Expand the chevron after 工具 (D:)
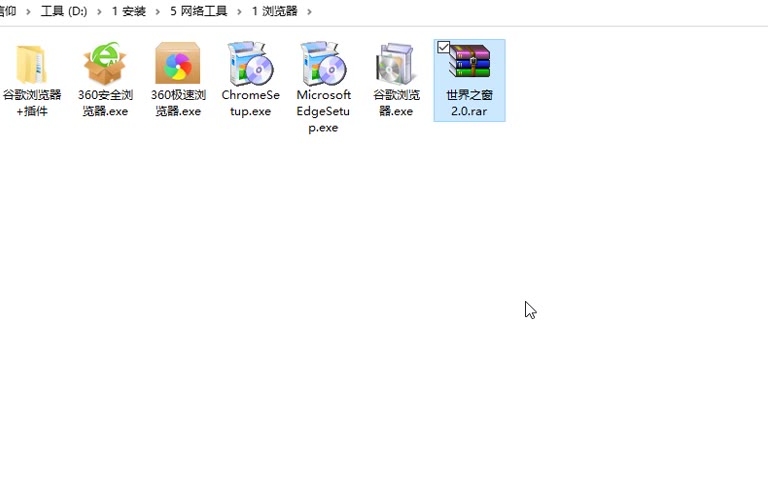This screenshot has width=768, height=480. (99, 11)
